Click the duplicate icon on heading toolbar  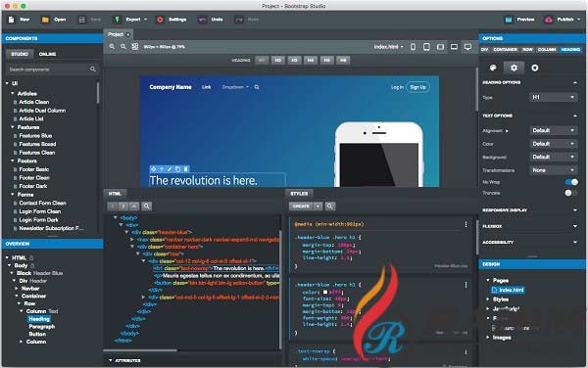(x=177, y=169)
